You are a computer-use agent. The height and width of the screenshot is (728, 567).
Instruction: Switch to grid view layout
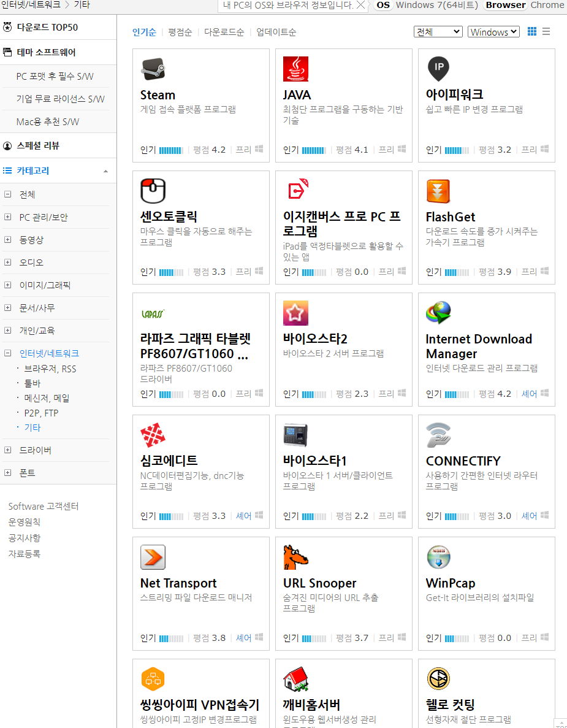(x=532, y=31)
